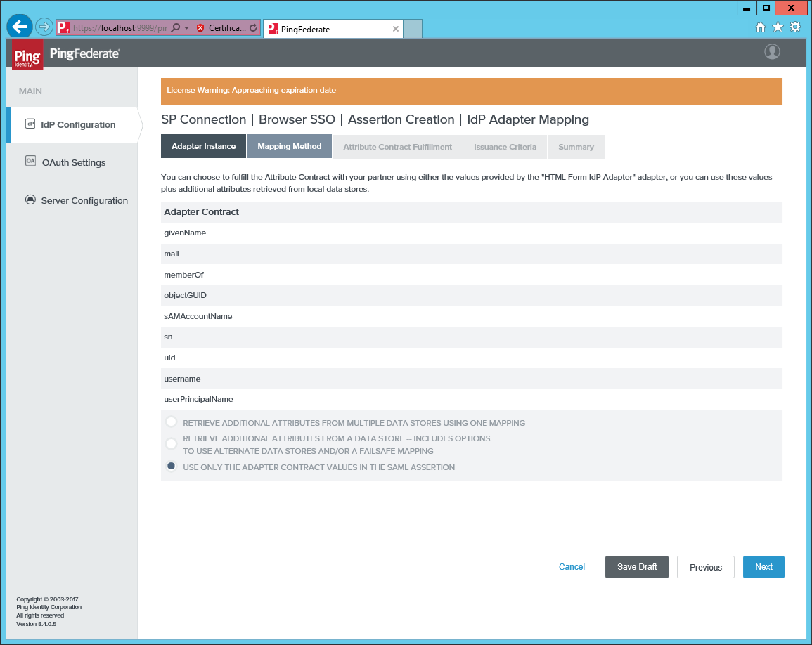
Task: Open the Favorites star icon
Action: pyautogui.click(x=778, y=27)
